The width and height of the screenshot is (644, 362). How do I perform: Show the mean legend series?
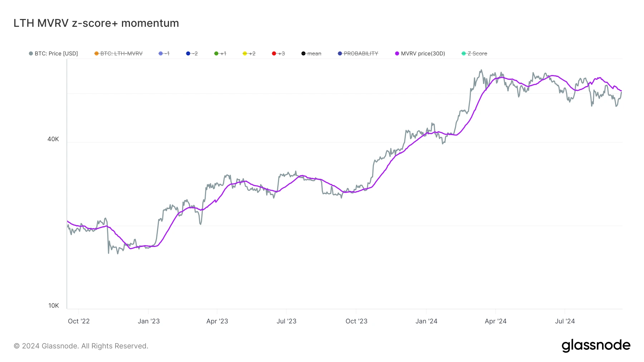click(x=311, y=54)
